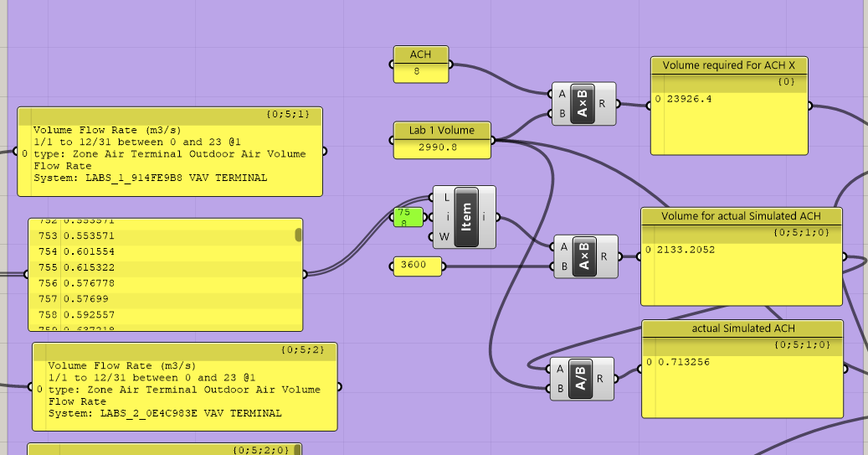The height and width of the screenshot is (455, 868).
Task: Click the ACH value 8 field
Action: [x=420, y=73]
